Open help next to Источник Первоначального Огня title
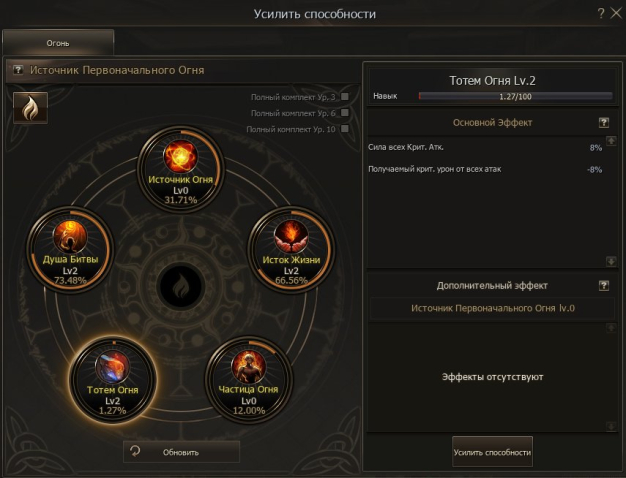The width and height of the screenshot is (626, 478). point(18,70)
